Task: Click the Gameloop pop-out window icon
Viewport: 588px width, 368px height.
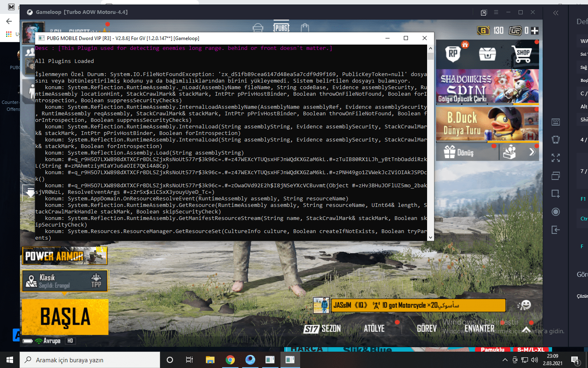Action: [484, 13]
